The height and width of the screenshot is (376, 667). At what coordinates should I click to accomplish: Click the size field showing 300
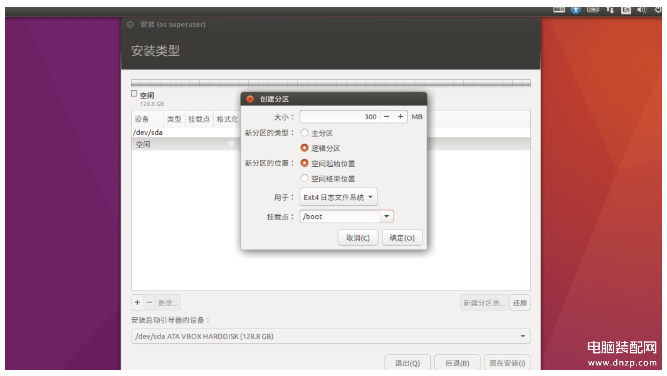(x=340, y=117)
